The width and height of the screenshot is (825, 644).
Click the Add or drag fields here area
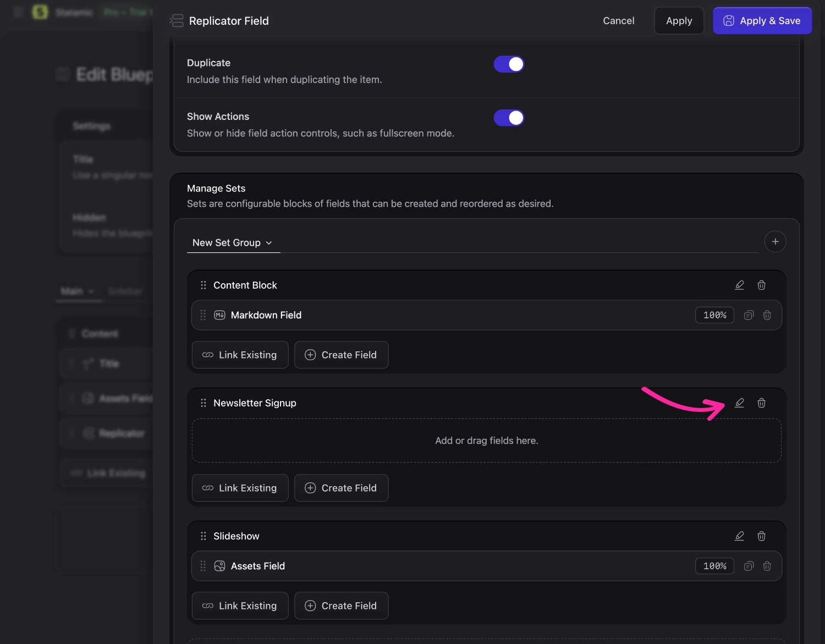click(x=486, y=441)
